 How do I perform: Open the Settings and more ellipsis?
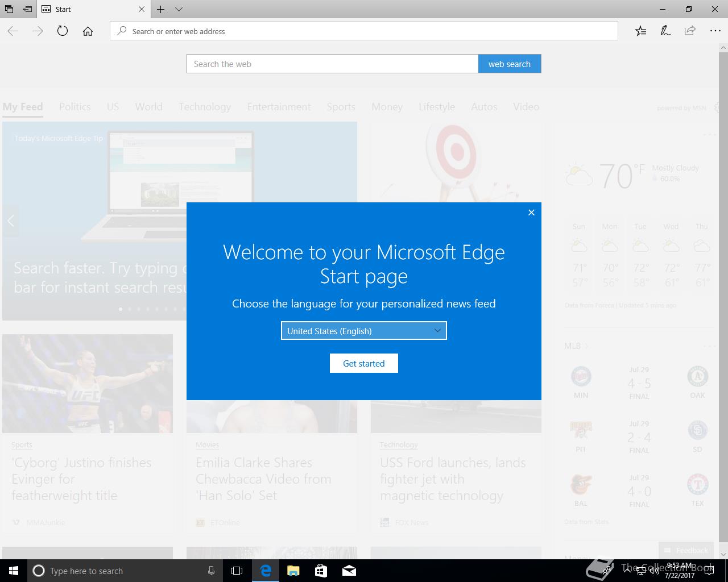click(x=715, y=31)
